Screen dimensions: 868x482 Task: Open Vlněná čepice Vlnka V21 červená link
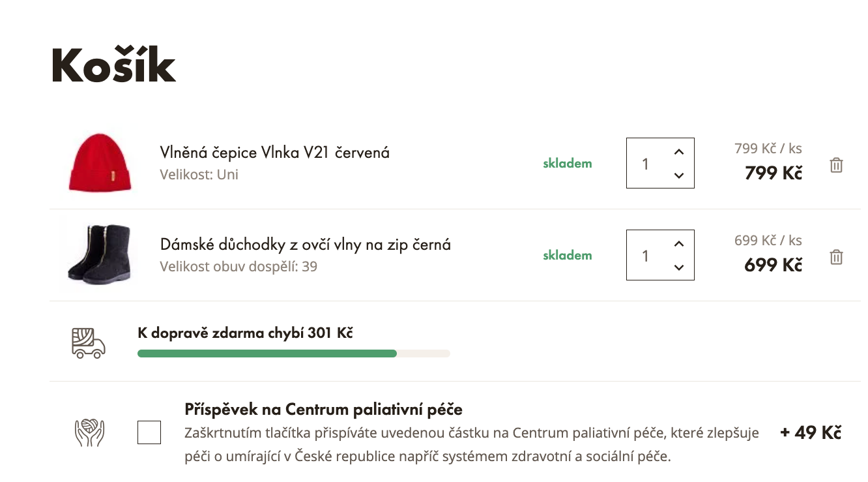pos(274,153)
